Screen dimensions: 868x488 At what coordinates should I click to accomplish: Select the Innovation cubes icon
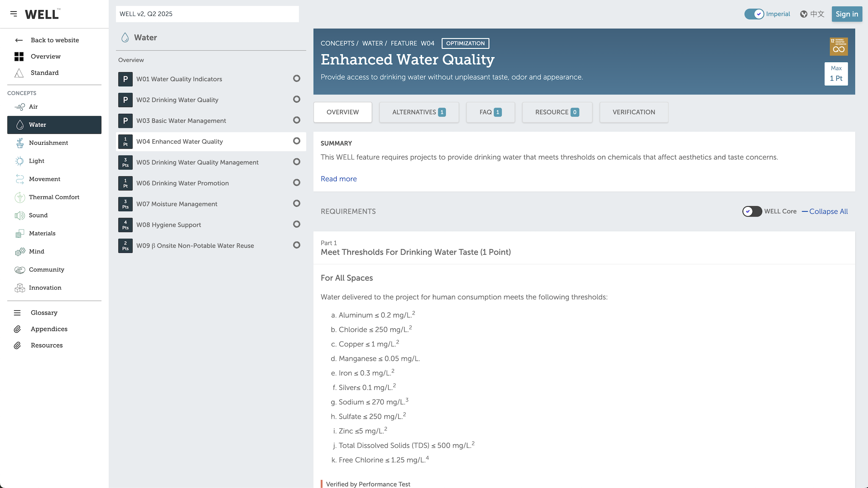(x=20, y=288)
